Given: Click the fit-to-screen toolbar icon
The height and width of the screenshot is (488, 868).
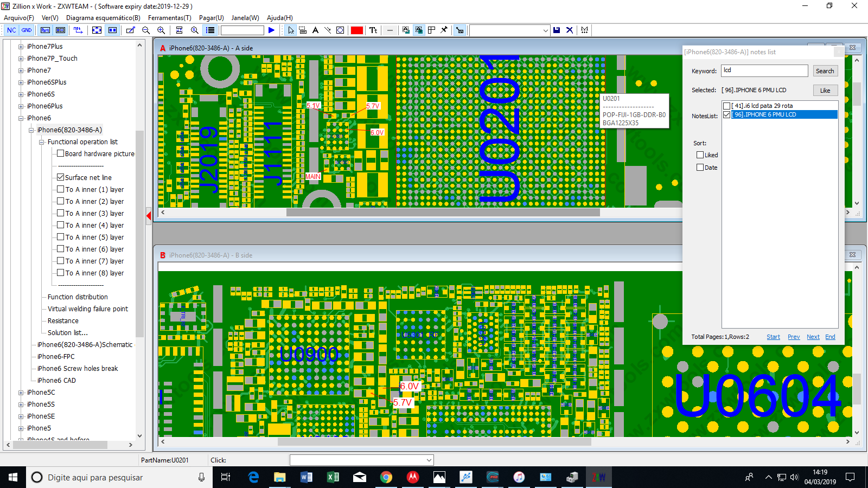Looking at the screenshot, I should (x=97, y=30).
